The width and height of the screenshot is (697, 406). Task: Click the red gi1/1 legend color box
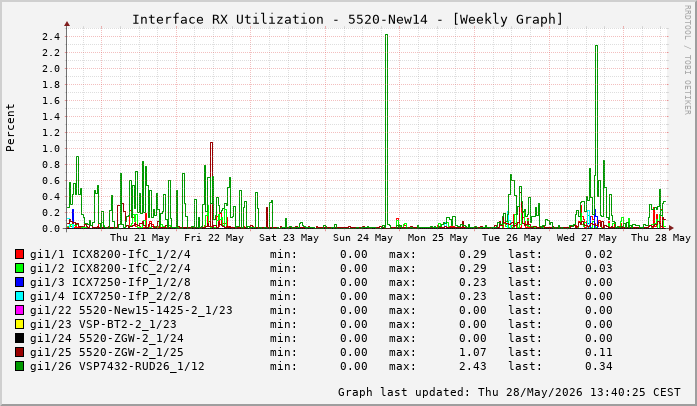[19, 254]
